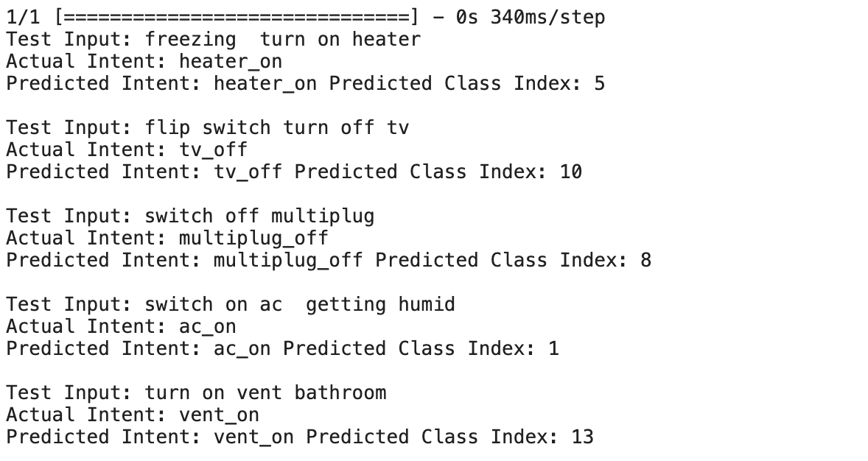
Task: Click 'ac_on' on its Actual Intent line
Action: pyautogui.click(x=208, y=326)
